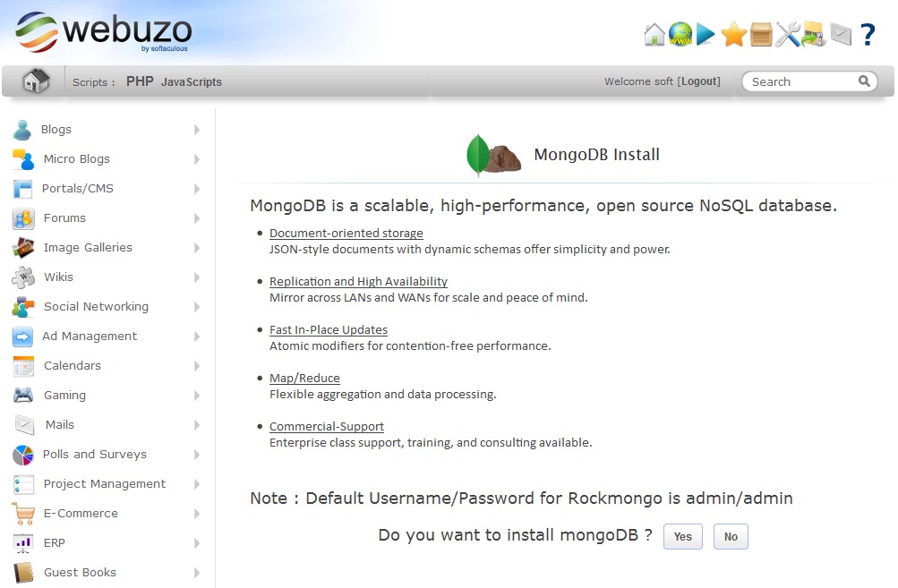This screenshot has width=898, height=588.
Task: Open the PHP scripts tab
Action: (x=140, y=81)
